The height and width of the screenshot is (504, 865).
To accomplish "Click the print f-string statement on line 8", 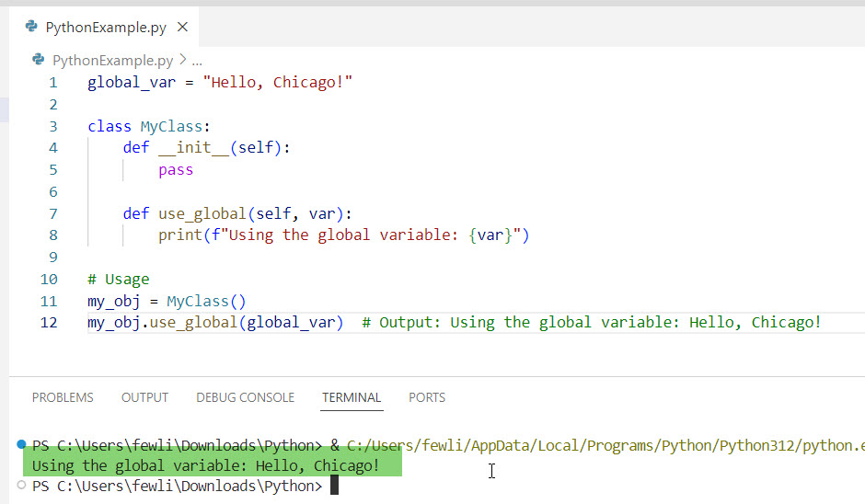I will pos(343,235).
